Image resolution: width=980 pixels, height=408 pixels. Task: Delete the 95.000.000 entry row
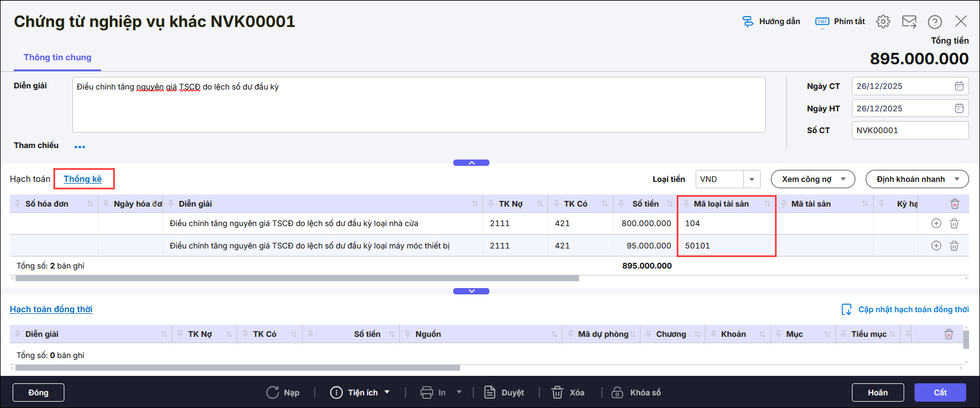click(x=954, y=246)
